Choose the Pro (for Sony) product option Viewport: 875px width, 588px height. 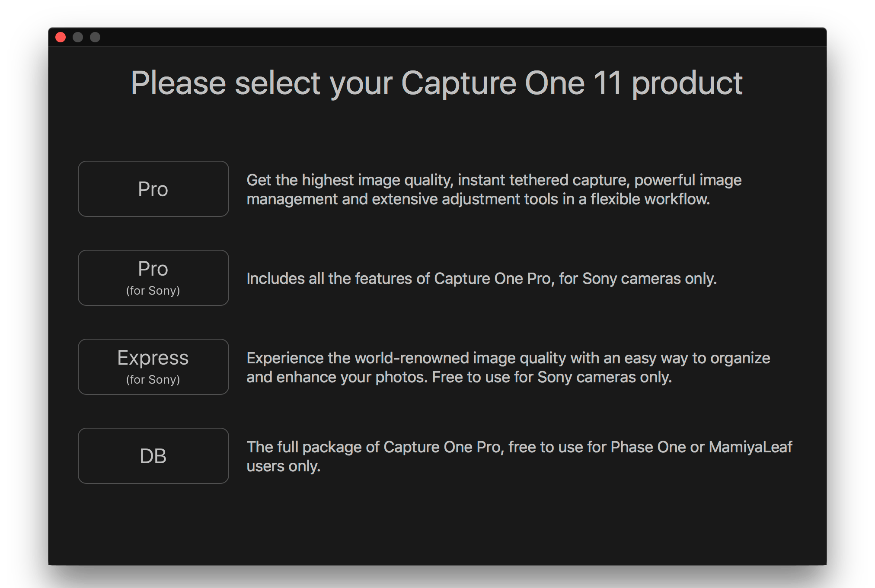pyautogui.click(x=153, y=278)
